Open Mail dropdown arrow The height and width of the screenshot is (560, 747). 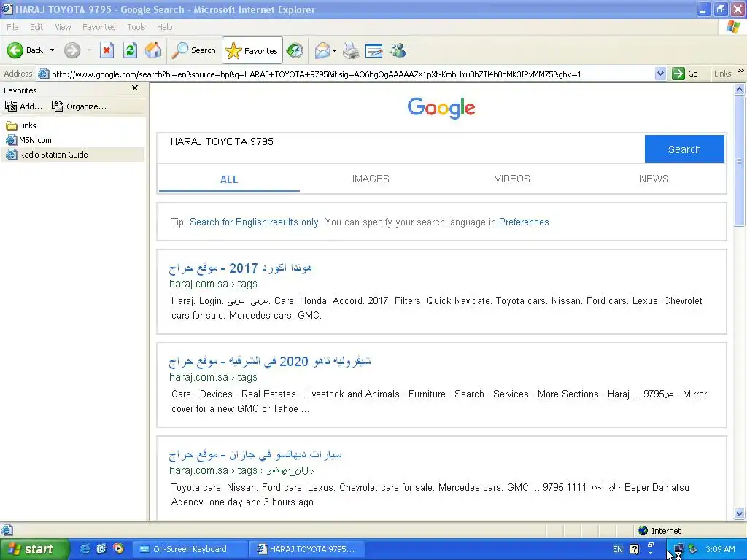[334, 50]
